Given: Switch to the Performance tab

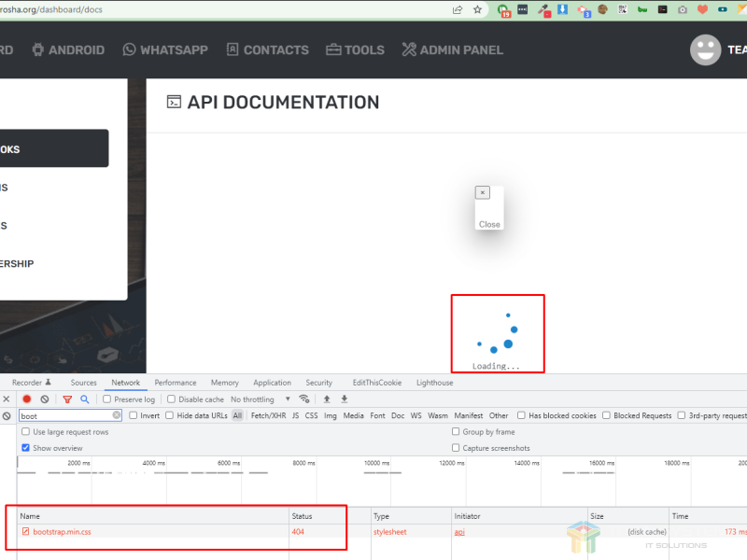Looking at the screenshot, I should tap(176, 383).
